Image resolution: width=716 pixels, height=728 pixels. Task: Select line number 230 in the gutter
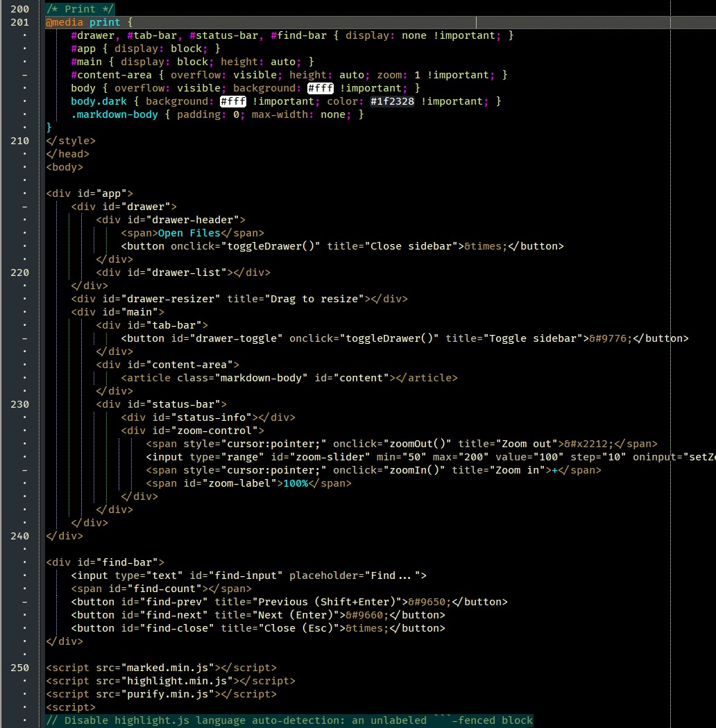pos(20,404)
